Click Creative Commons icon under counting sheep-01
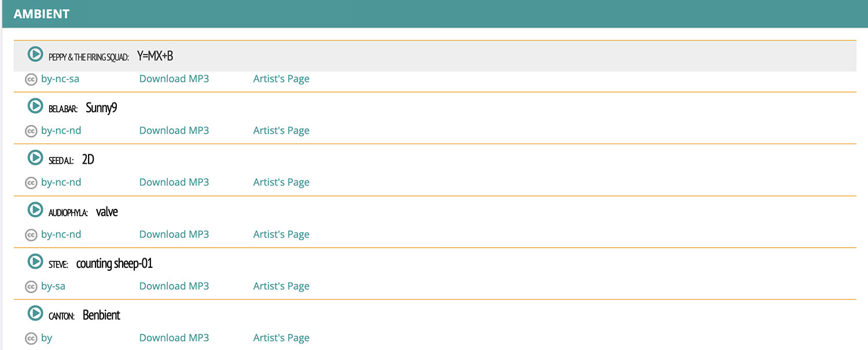The height and width of the screenshot is (350, 868). pos(31,286)
